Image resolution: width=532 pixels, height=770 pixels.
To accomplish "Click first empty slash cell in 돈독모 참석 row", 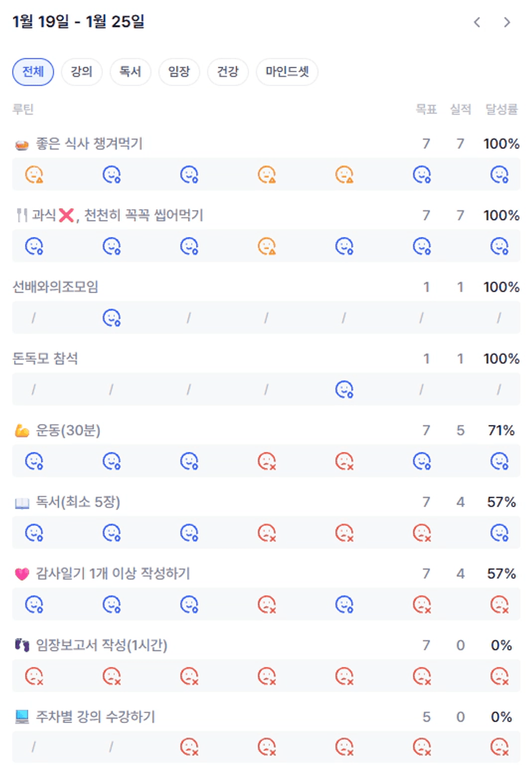I will tap(34, 390).
